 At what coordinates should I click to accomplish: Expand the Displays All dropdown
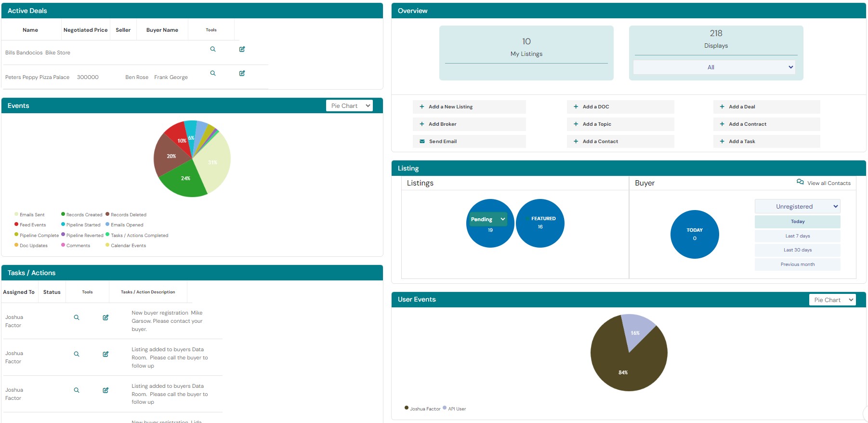[x=714, y=67]
